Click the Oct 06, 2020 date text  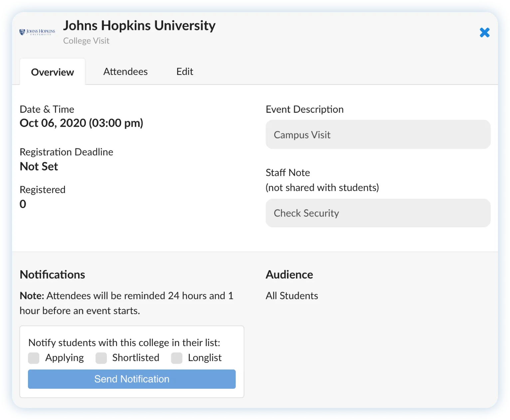[x=82, y=123]
